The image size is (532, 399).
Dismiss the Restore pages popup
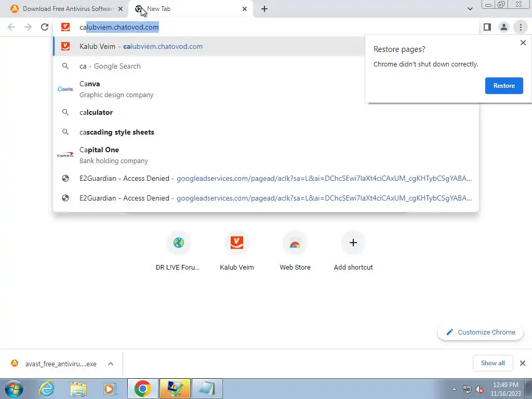(523, 43)
